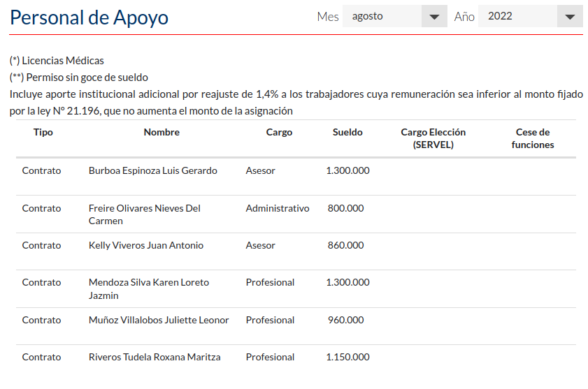Viewport: 588px width, 389px height.
Task: Click the 960.000 salary value
Action: pyautogui.click(x=345, y=320)
